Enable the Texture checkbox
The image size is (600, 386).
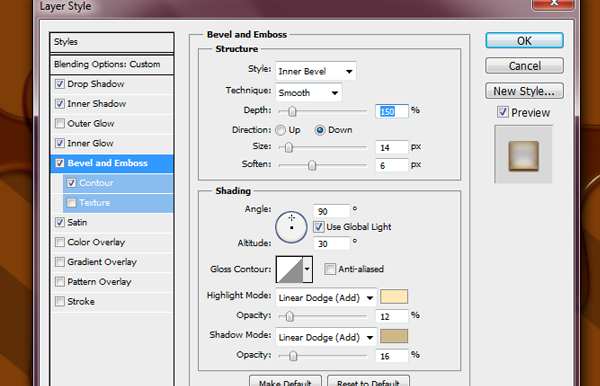coord(72,202)
